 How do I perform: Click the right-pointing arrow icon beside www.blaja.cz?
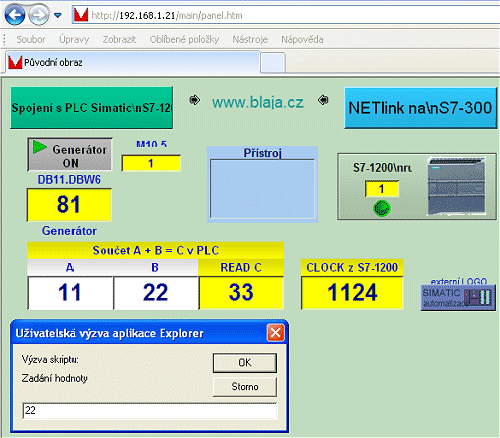[195, 100]
